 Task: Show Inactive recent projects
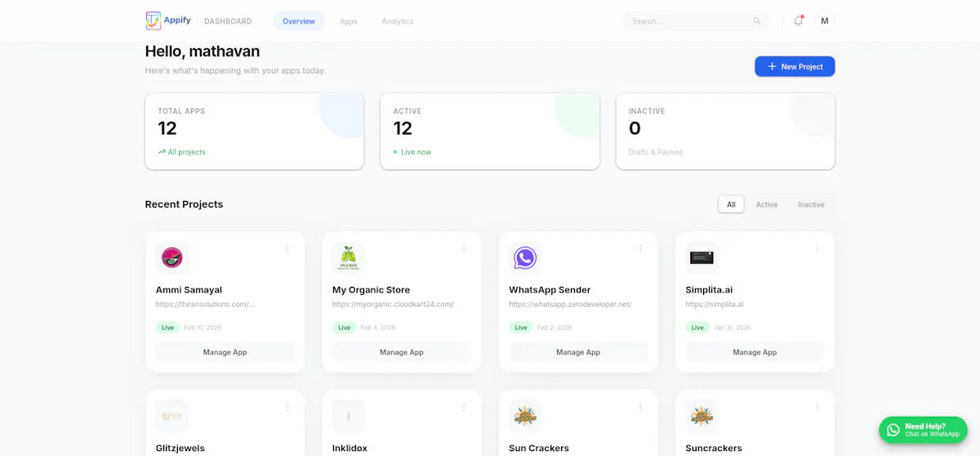pyautogui.click(x=811, y=204)
